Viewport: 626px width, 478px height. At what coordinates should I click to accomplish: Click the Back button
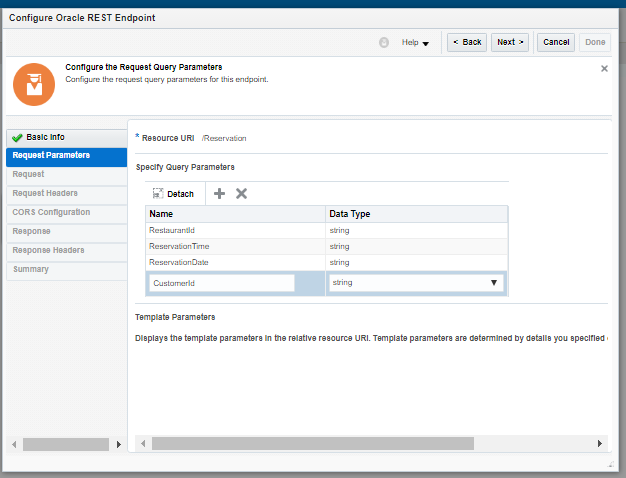467,42
